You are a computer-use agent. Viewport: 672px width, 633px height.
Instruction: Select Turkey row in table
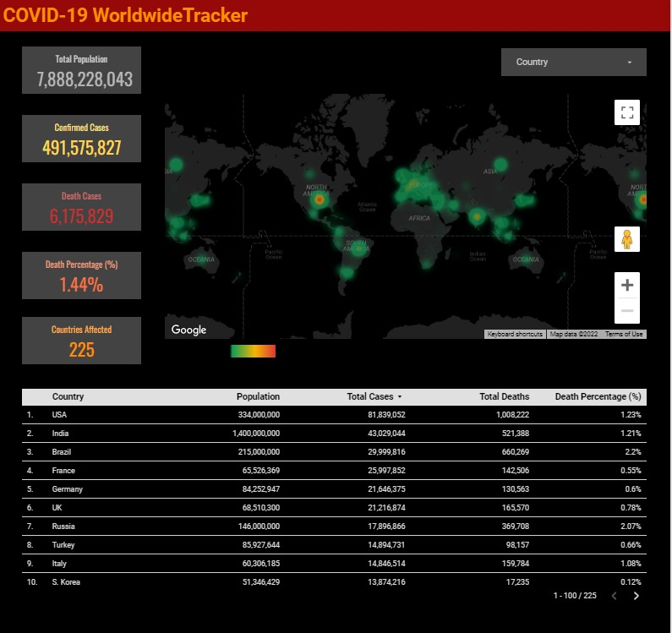334,545
